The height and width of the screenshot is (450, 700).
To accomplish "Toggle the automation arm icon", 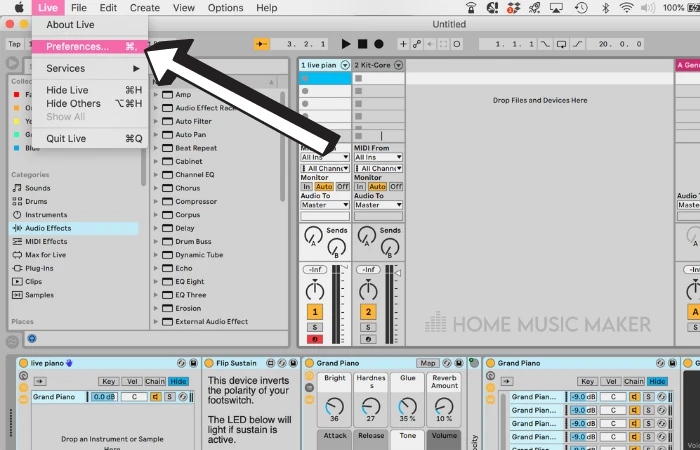I will tap(417, 44).
